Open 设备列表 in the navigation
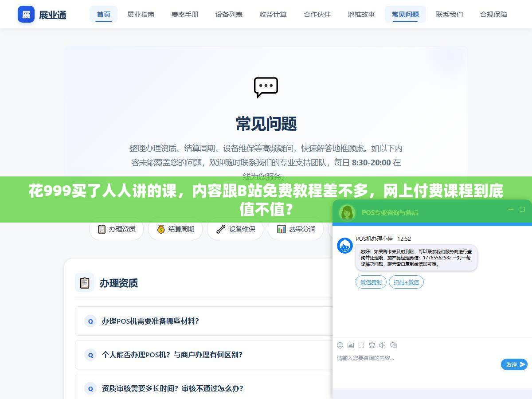The image size is (532, 399). (x=229, y=14)
